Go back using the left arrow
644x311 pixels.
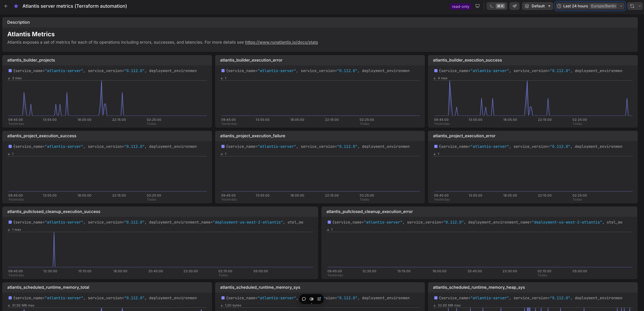tap(6, 6)
